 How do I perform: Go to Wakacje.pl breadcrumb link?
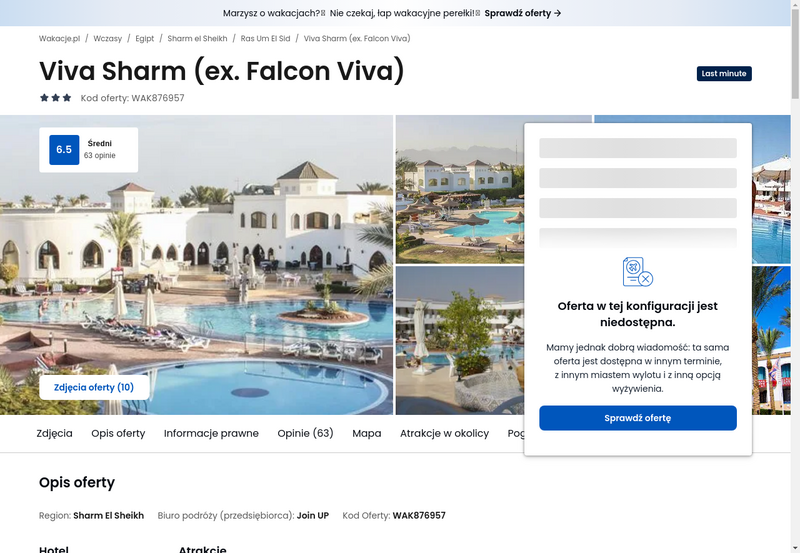point(60,38)
